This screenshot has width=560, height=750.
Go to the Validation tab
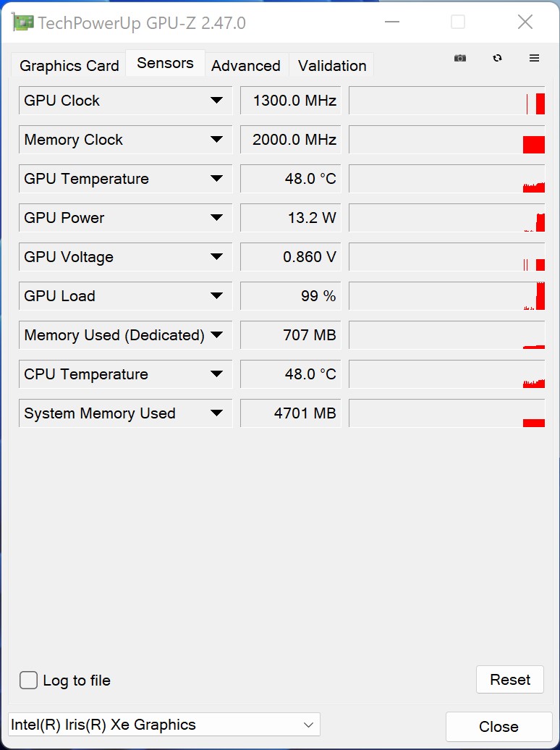tap(332, 66)
